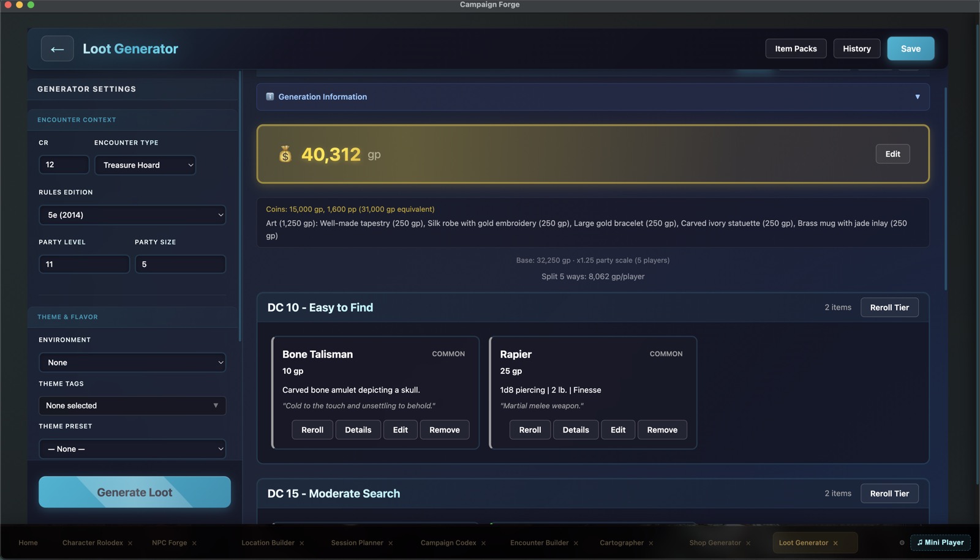Open the Mini Player
980x560 pixels.
click(940, 542)
